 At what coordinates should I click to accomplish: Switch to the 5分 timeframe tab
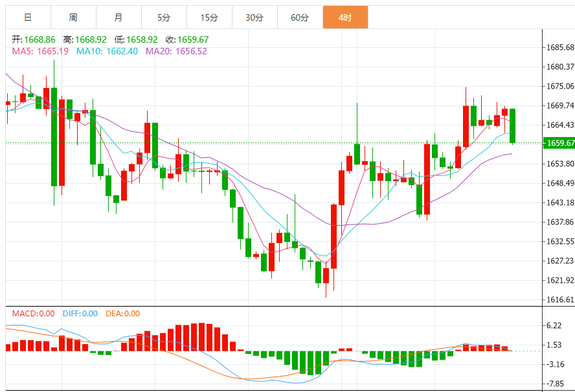(x=164, y=17)
